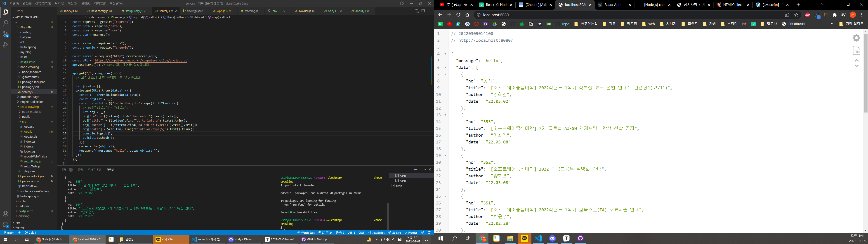Open the launch profile dropdown beside new terminal
Image resolution: width=868 pixels, height=244 pixels.
[420, 169]
